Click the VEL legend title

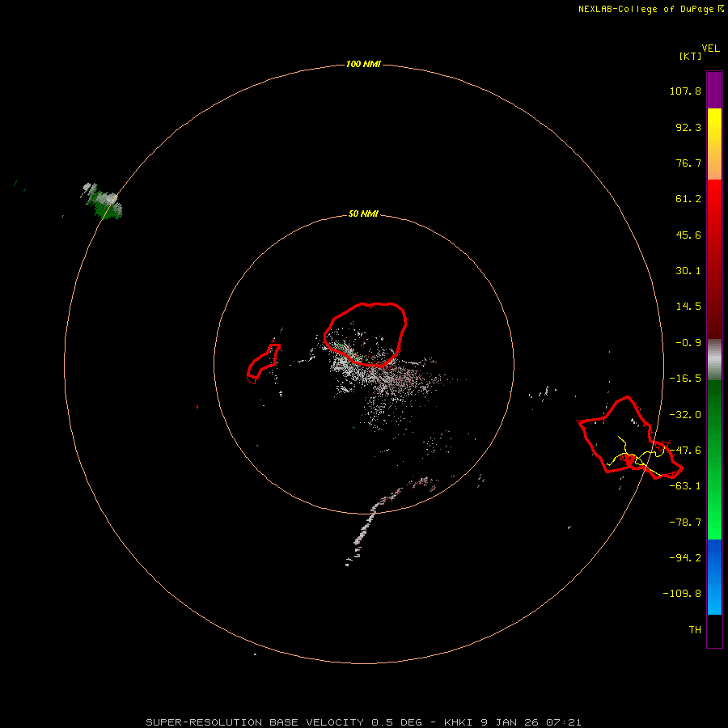click(710, 49)
